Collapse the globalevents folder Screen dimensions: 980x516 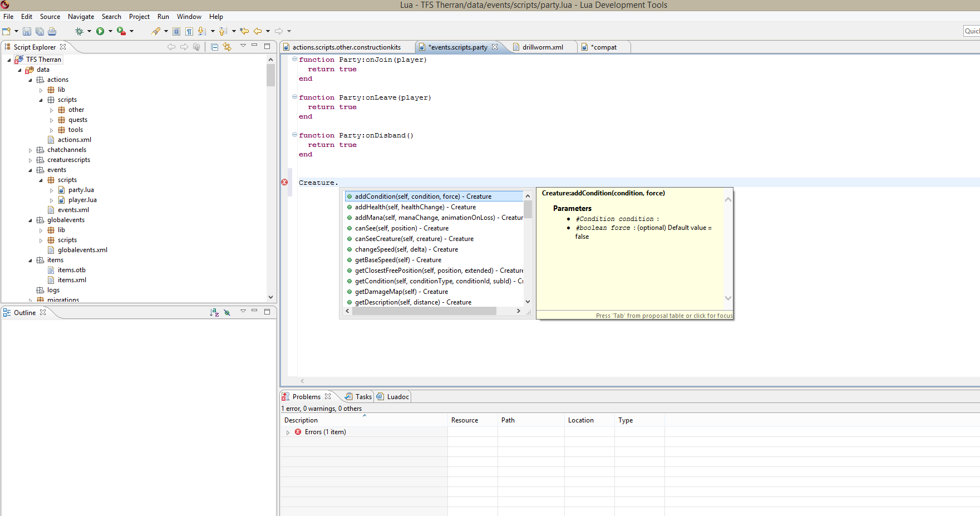[30, 220]
